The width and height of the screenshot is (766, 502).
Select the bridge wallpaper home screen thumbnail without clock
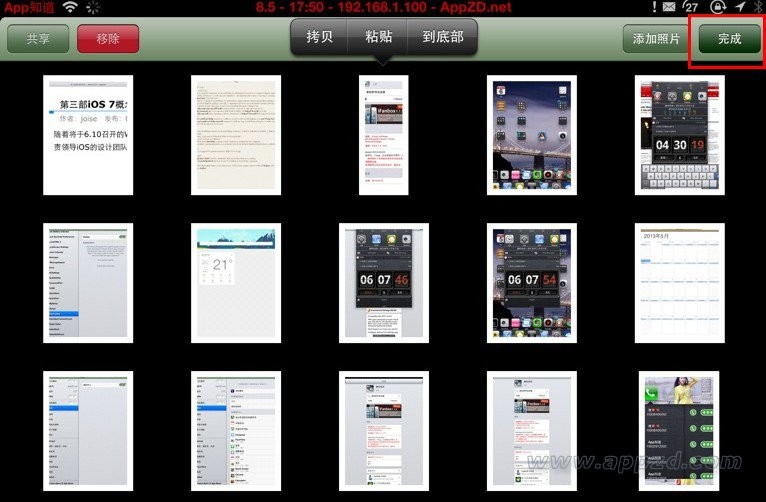(532, 135)
